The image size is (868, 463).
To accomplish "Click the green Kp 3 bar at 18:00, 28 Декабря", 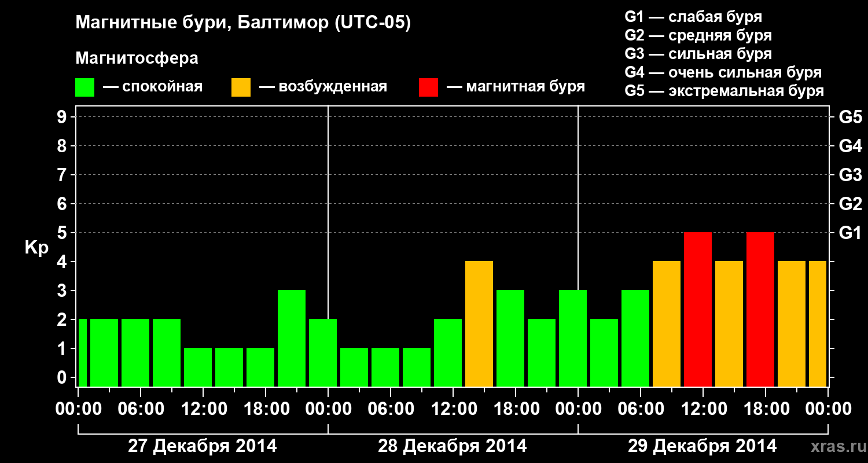I will [x=510, y=338].
